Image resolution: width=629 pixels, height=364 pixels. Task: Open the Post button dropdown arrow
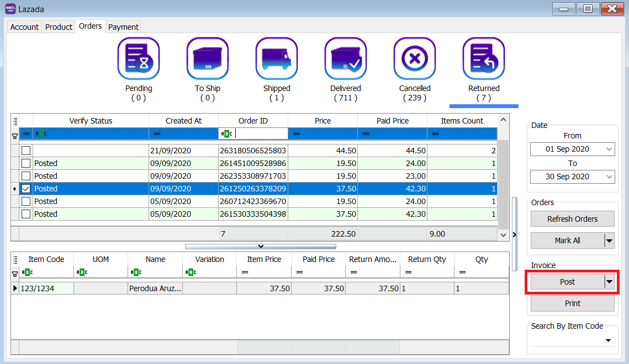pyautogui.click(x=609, y=282)
